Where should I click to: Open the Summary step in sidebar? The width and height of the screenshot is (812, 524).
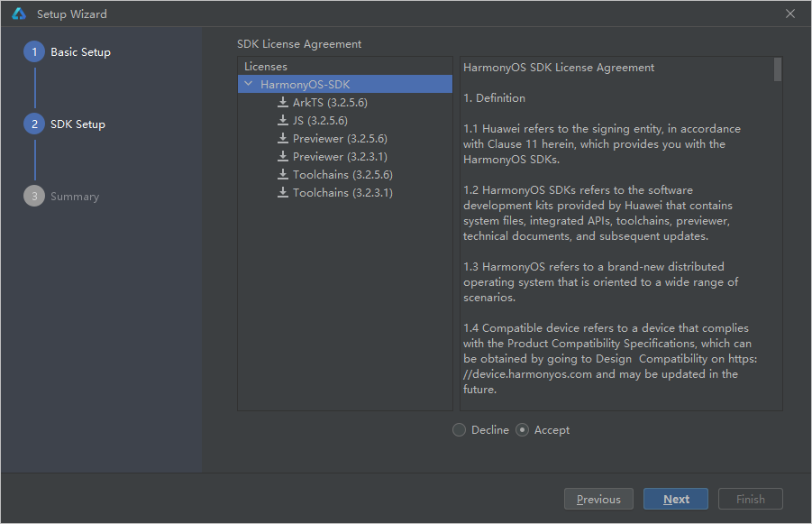coord(75,197)
